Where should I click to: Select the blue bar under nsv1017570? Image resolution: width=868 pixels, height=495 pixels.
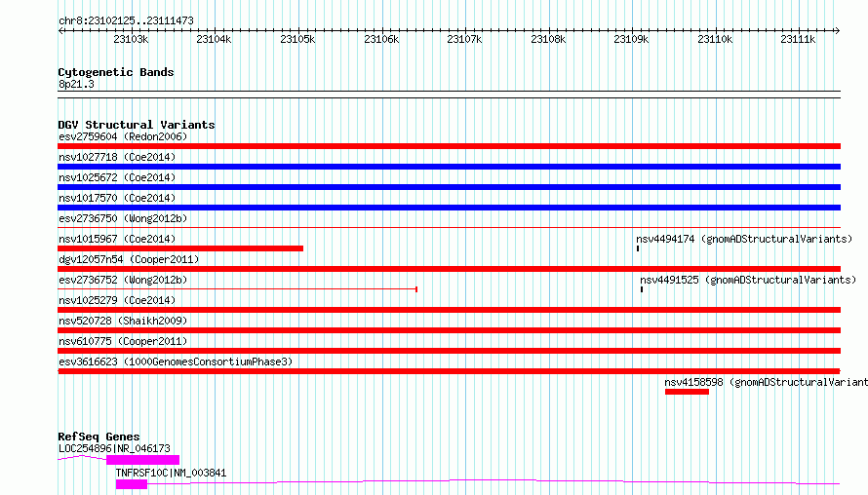(449, 208)
